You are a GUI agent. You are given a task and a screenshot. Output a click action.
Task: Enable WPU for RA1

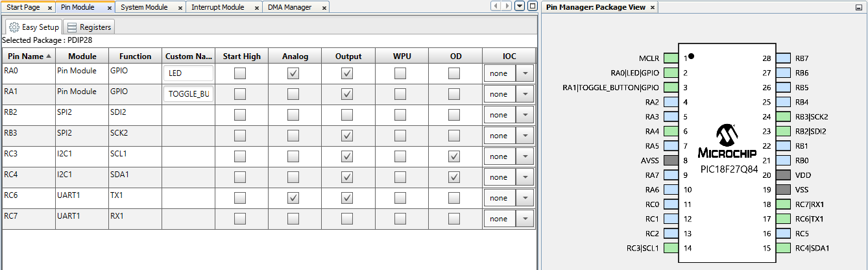[x=400, y=94]
